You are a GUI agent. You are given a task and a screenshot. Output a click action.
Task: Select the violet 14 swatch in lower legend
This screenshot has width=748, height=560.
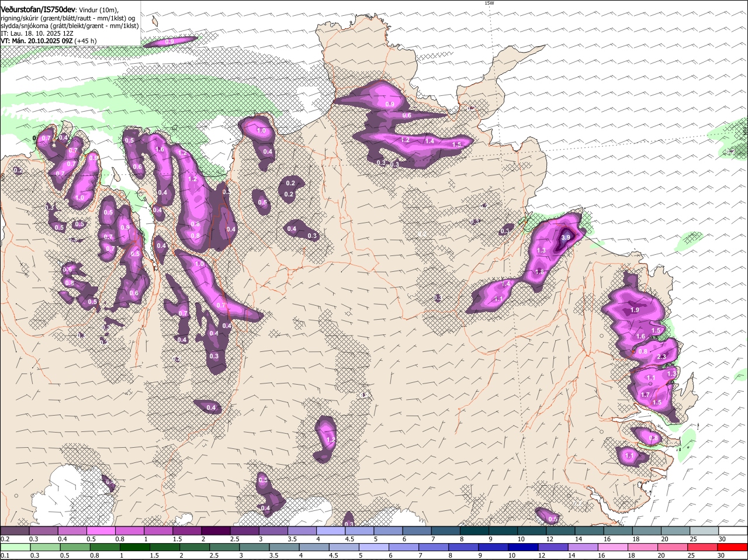click(x=582, y=547)
